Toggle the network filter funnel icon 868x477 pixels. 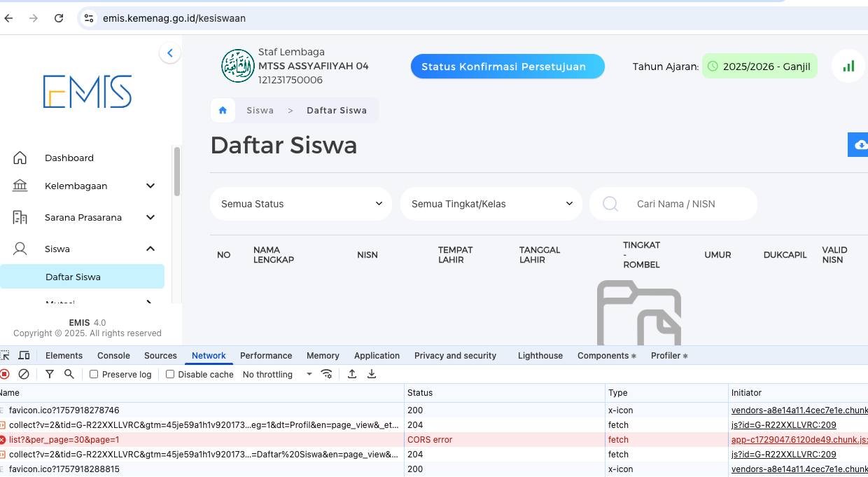click(x=50, y=374)
